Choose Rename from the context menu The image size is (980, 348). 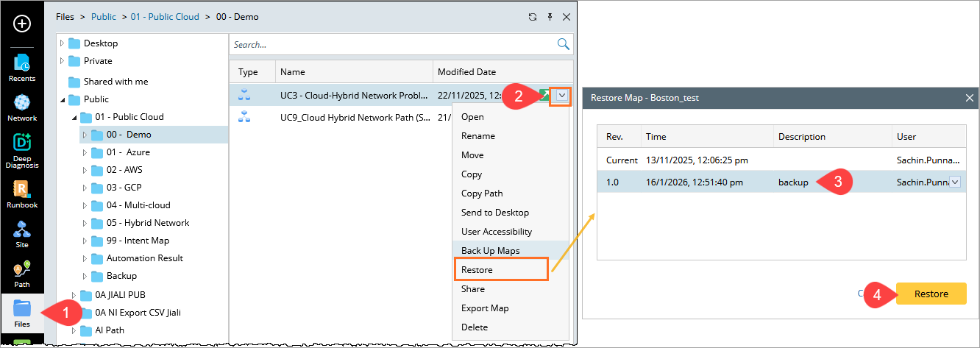coord(511,136)
